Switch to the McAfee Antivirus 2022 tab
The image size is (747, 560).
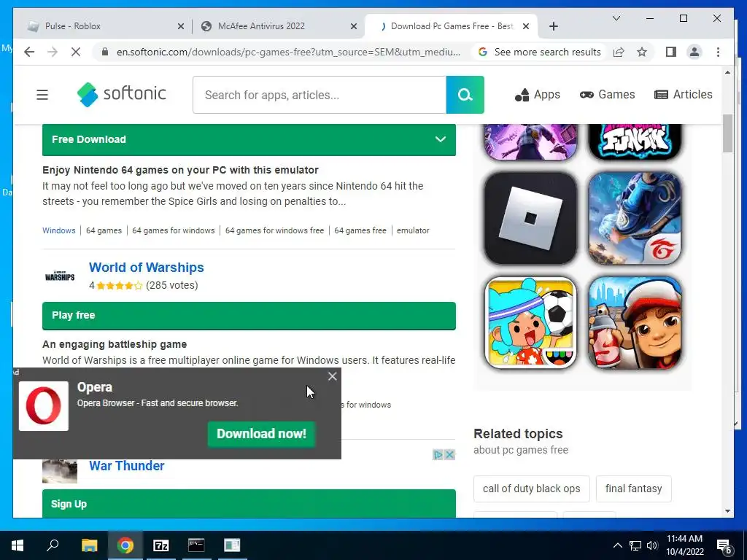(276, 26)
